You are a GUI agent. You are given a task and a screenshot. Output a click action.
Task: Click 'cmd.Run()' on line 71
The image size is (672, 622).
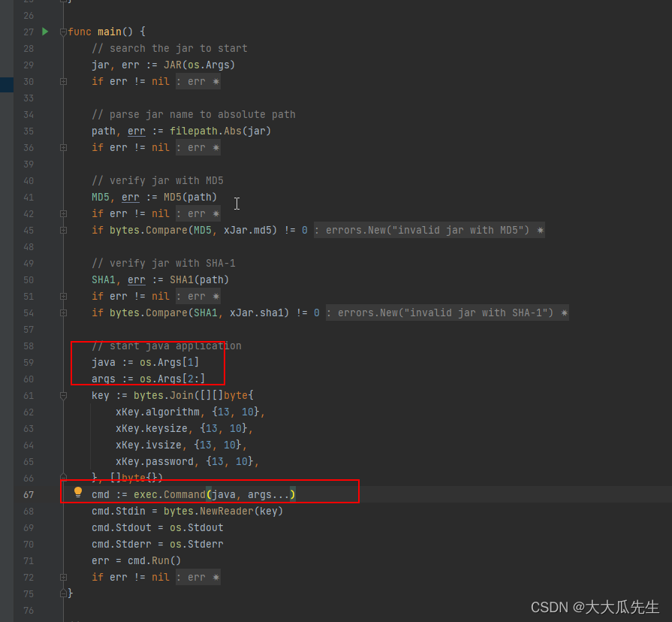[x=154, y=560]
